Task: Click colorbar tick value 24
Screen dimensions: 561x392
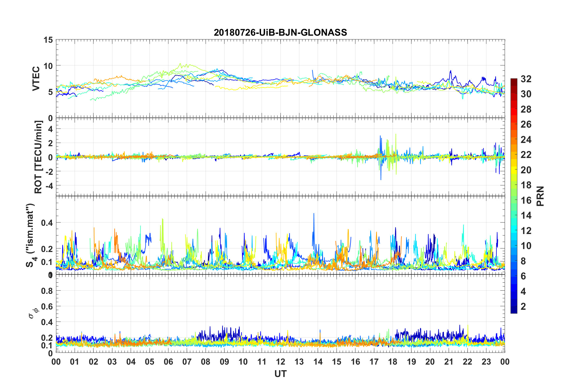Action: coord(526,140)
